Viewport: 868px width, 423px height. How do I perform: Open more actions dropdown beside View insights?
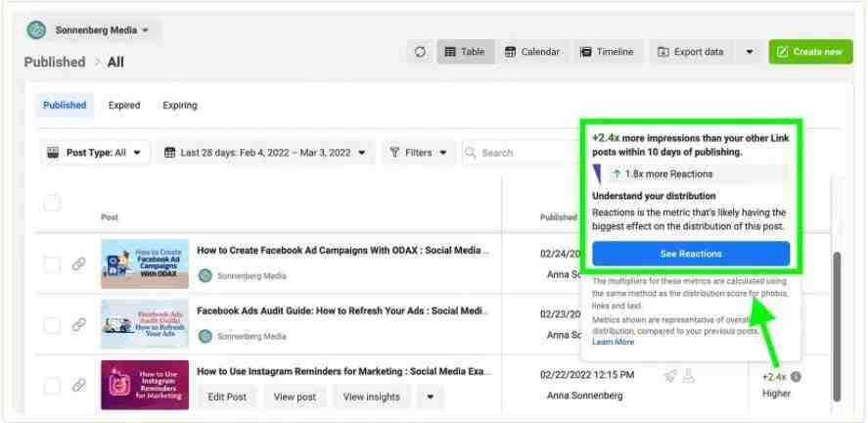(x=431, y=397)
